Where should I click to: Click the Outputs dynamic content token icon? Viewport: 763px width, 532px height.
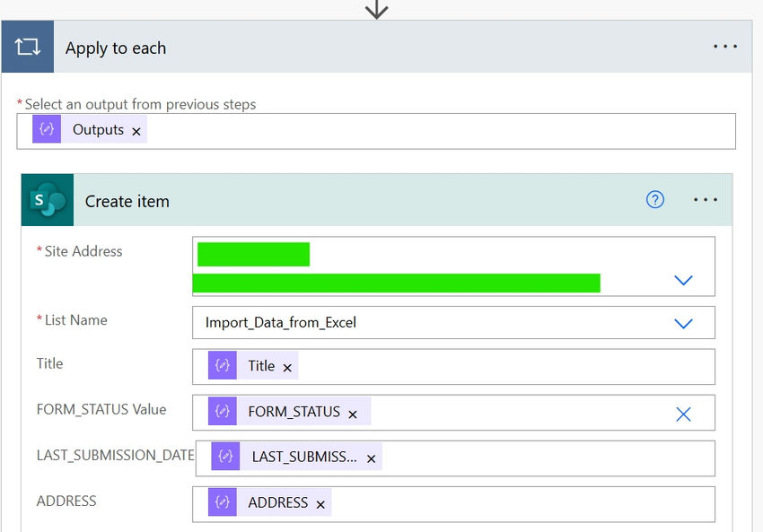coord(47,129)
